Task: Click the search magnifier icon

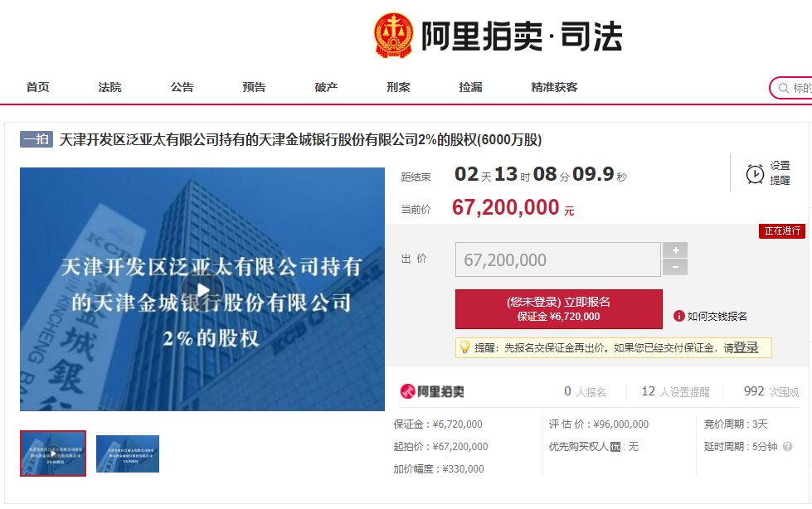Action: coord(784,88)
